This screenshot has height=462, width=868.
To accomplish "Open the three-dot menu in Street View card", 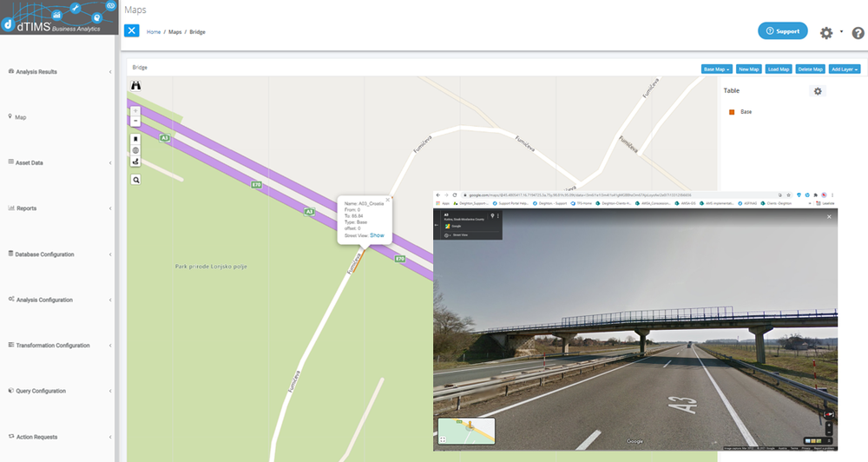I will coord(497,215).
